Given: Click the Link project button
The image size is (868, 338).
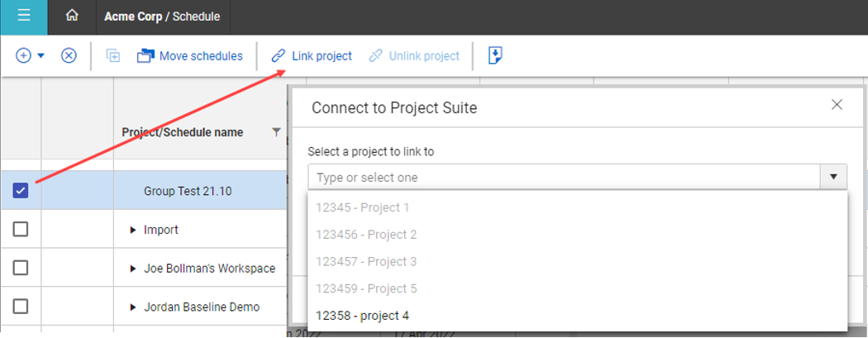Looking at the screenshot, I should [x=312, y=56].
